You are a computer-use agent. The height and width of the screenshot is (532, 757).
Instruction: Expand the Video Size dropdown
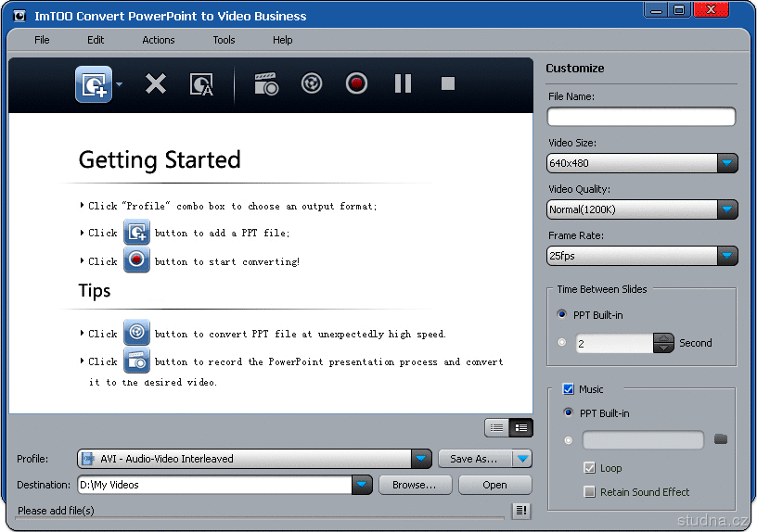(727, 163)
